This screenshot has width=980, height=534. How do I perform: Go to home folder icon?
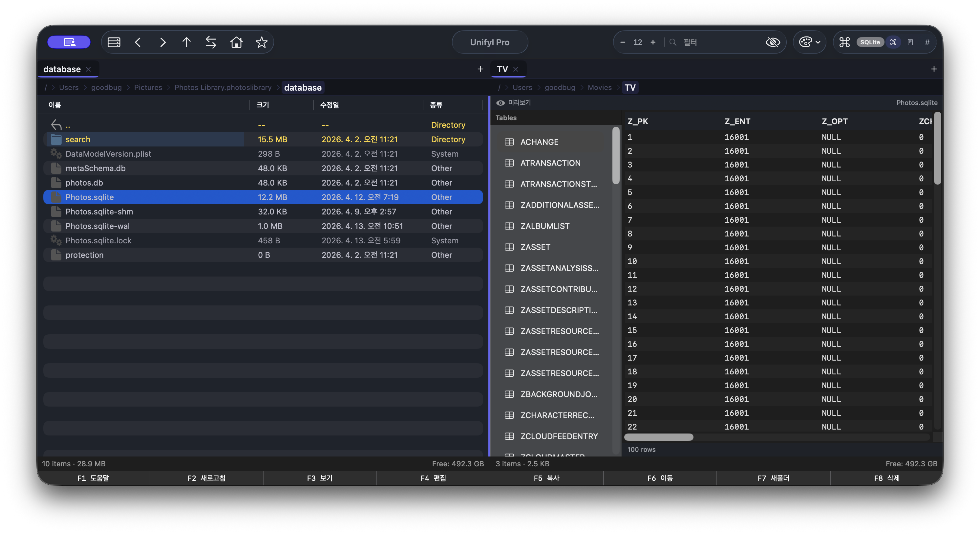[x=236, y=42]
